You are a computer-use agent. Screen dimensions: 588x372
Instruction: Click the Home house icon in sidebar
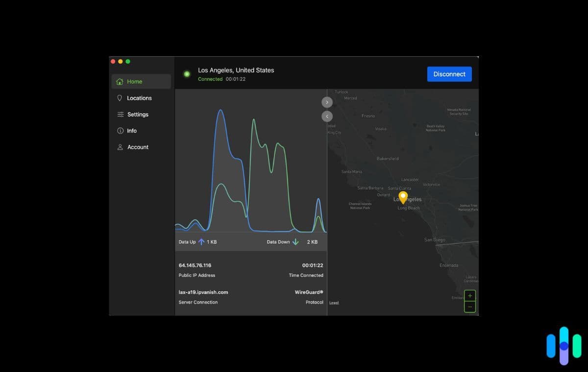(120, 82)
